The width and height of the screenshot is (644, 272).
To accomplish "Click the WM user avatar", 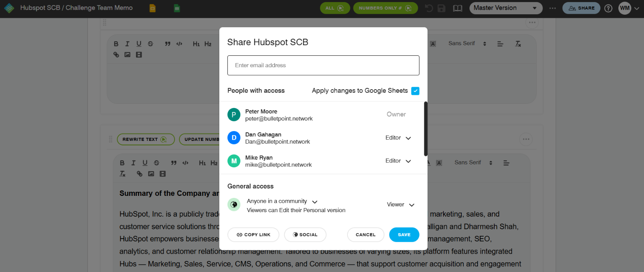I will [625, 8].
